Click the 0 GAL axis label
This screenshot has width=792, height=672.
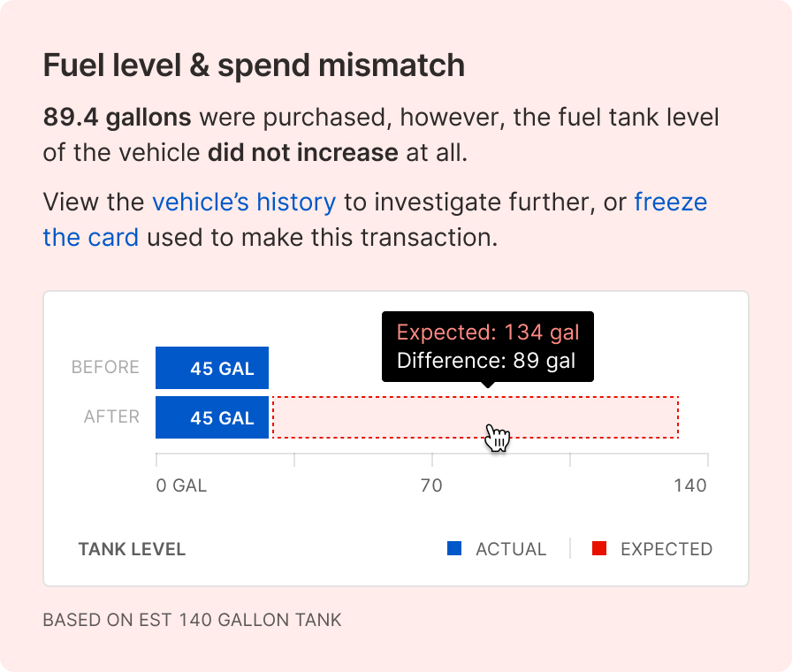point(181,486)
